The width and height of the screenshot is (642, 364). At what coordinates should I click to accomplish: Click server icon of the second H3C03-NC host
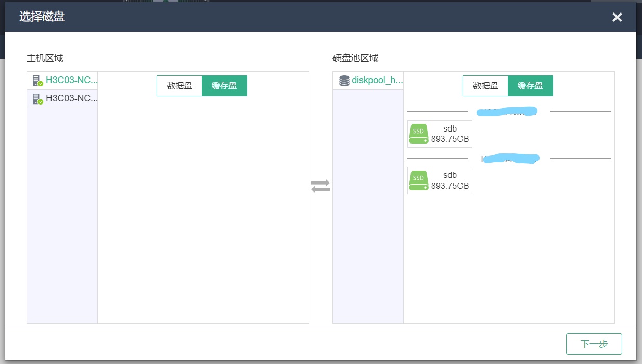[37, 99]
